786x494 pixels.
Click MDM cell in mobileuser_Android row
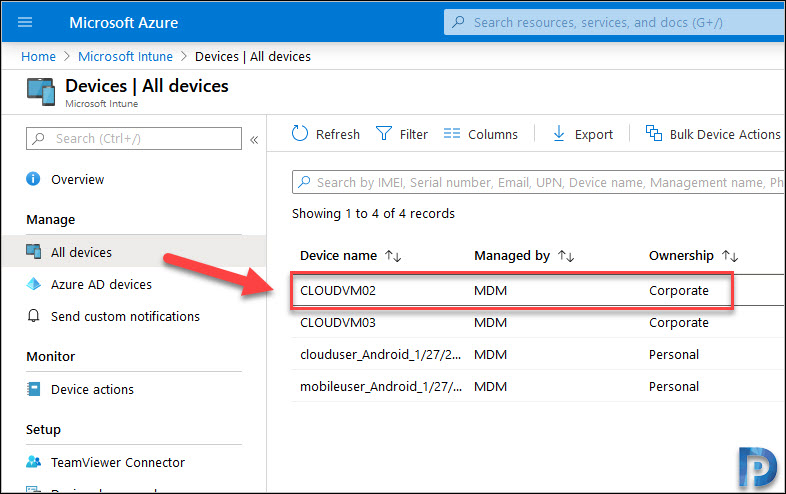tap(490, 387)
